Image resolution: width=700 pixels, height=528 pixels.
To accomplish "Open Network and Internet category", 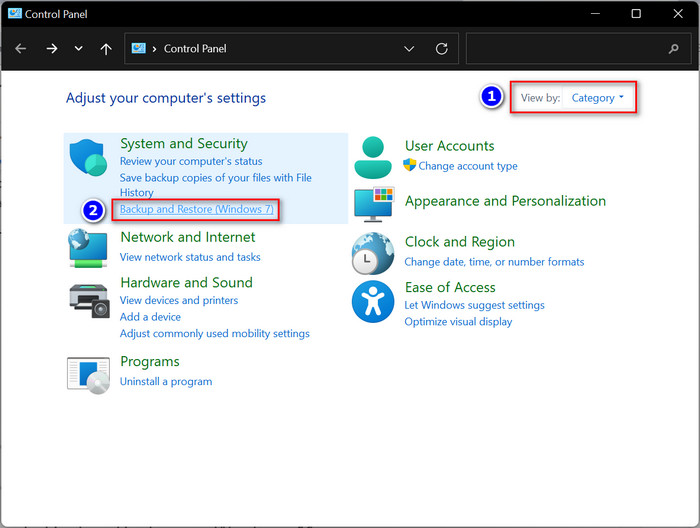I will click(188, 237).
